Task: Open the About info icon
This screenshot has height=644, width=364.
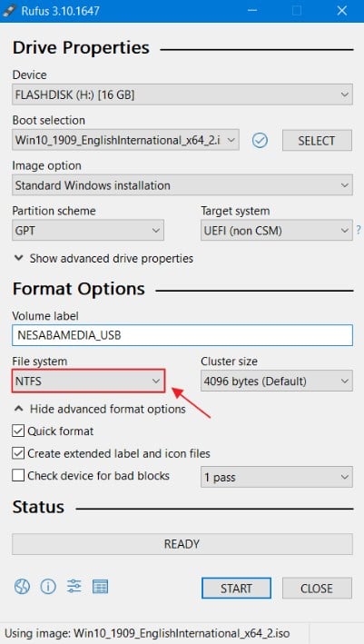Action: tap(48, 586)
